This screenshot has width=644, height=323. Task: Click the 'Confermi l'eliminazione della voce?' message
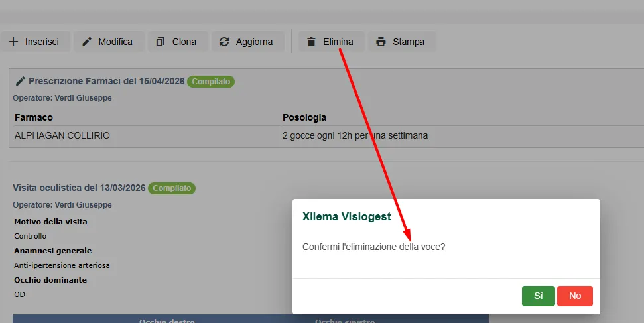pos(374,247)
